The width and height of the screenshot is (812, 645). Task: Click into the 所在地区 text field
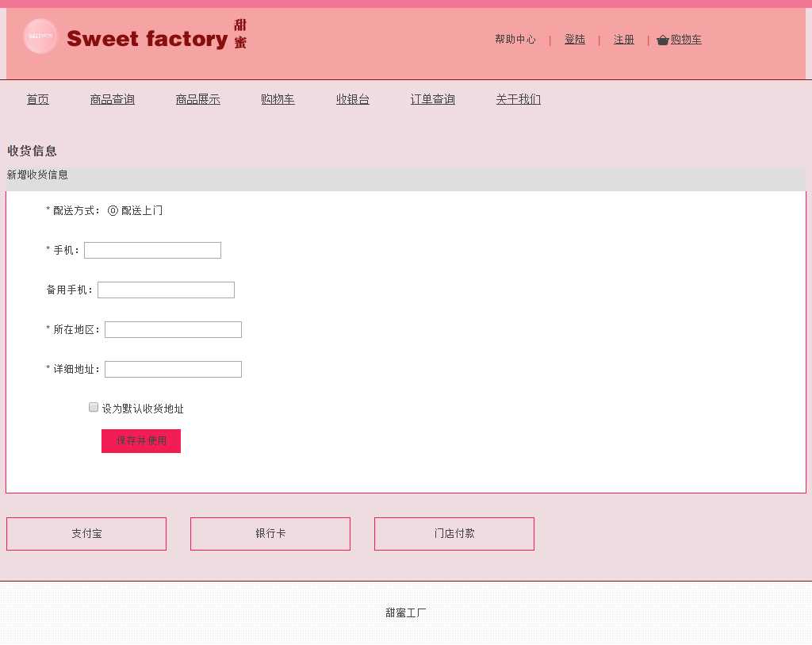[x=173, y=330]
